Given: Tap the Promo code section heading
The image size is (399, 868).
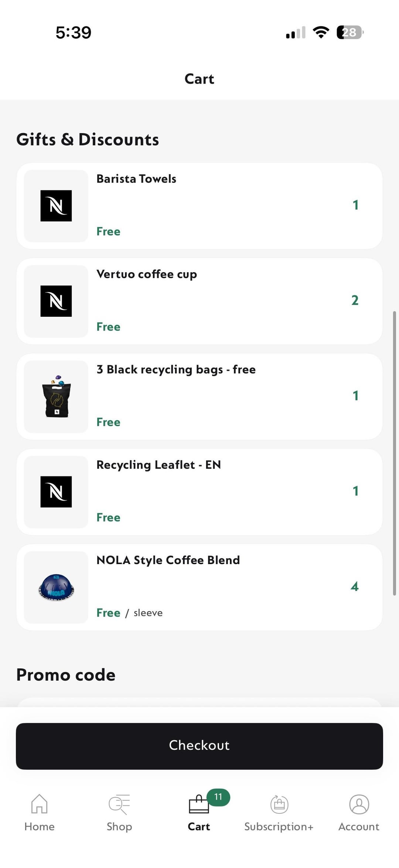Looking at the screenshot, I should pos(66,675).
